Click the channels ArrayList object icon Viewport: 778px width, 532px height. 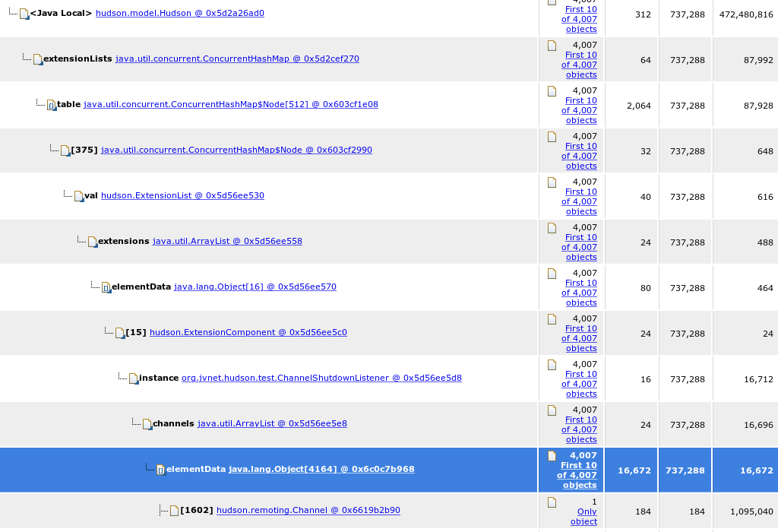(147, 424)
